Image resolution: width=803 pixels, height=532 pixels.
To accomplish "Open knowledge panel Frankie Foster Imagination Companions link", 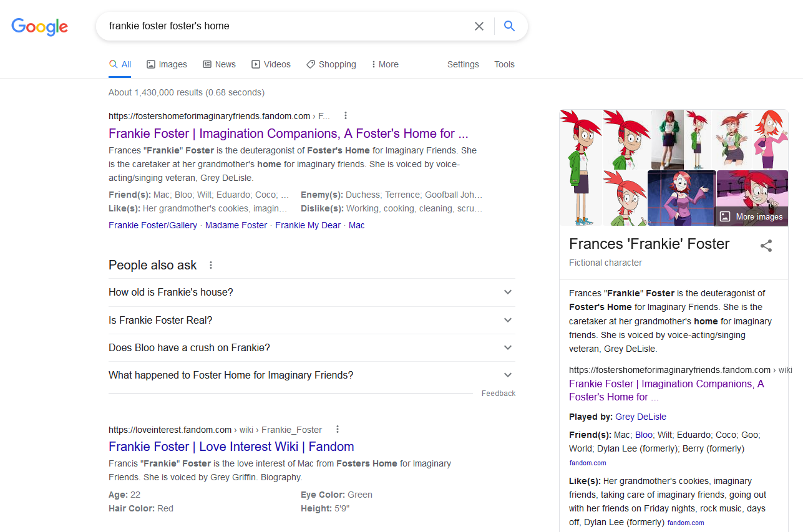I will [x=666, y=390].
